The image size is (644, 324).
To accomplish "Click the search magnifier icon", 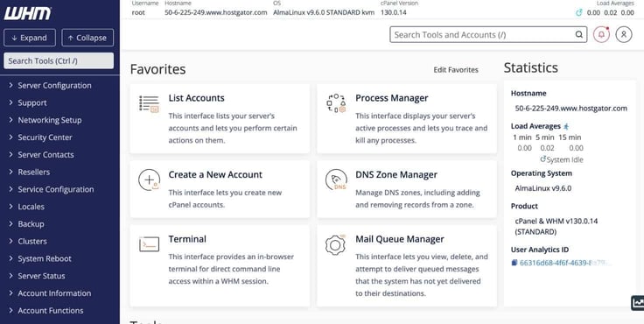I will [x=578, y=34].
